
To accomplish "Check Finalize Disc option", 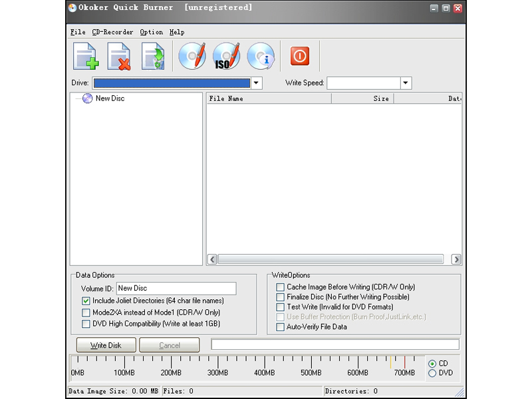I will coord(280,297).
